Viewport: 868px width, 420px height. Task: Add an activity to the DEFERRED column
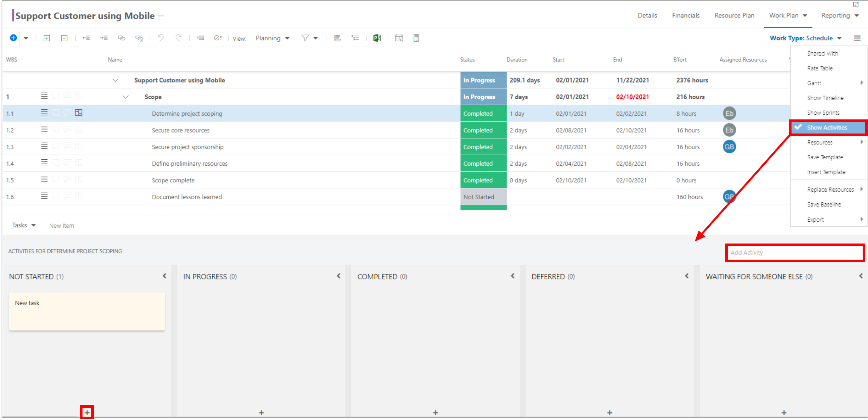pyautogui.click(x=609, y=413)
